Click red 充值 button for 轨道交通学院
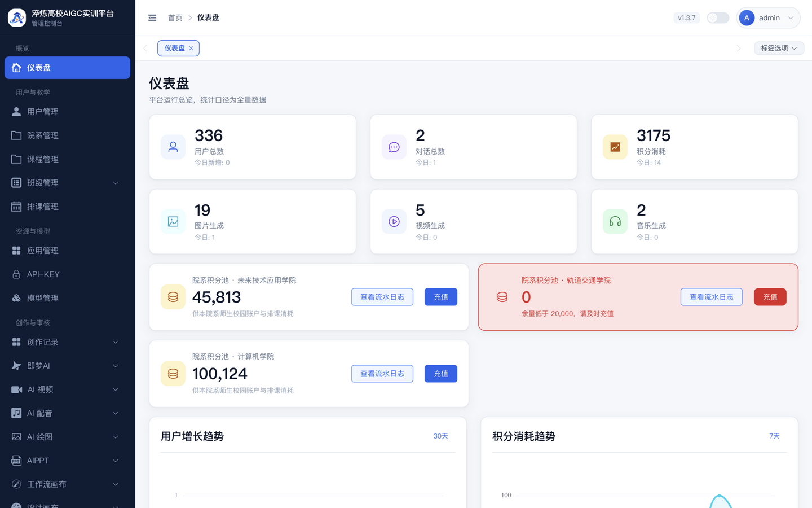 (x=770, y=297)
